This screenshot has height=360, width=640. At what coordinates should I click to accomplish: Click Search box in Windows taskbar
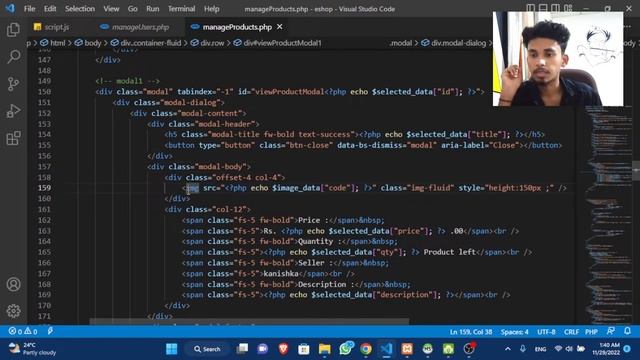click(207, 349)
